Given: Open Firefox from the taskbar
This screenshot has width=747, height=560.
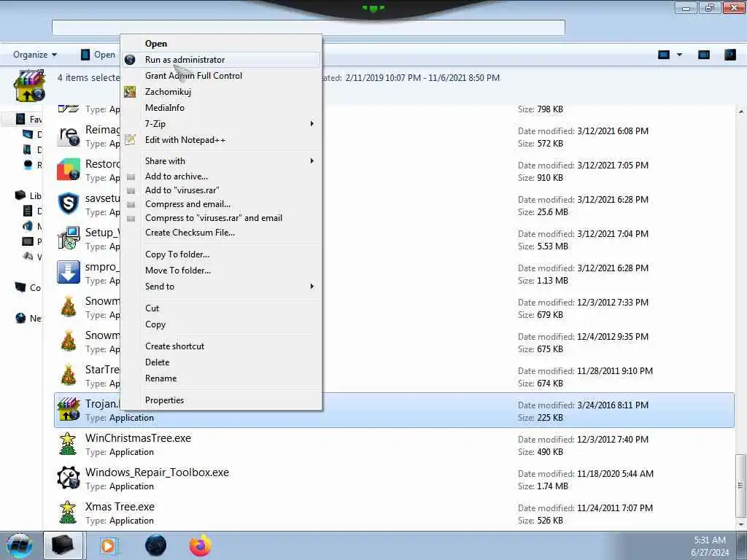Looking at the screenshot, I should [x=200, y=545].
